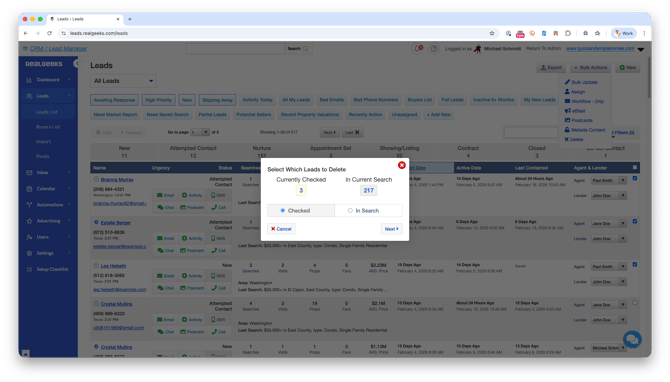670x382 pixels.
Task: Select the High Priority filter tab
Action: coord(158,100)
